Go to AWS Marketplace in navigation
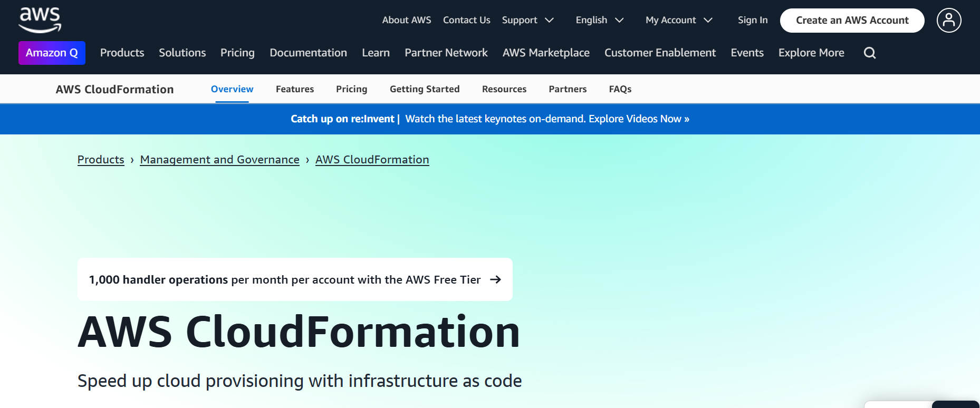Image resolution: width=980 pixels, height=408 pixels. 545,53
